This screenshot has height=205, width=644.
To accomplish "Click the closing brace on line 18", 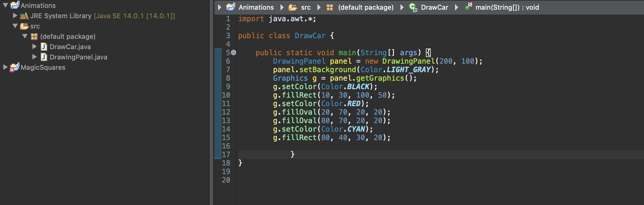I will click(x=240, y=163).
